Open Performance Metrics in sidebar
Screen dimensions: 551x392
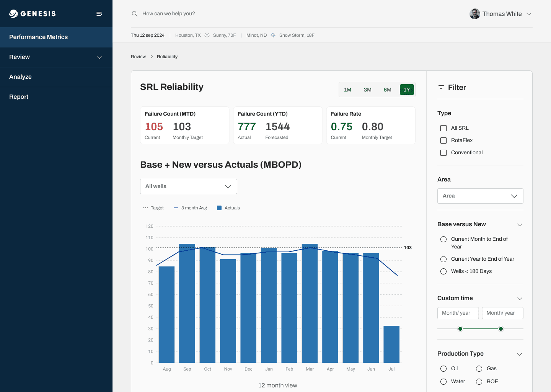point(56,37)
